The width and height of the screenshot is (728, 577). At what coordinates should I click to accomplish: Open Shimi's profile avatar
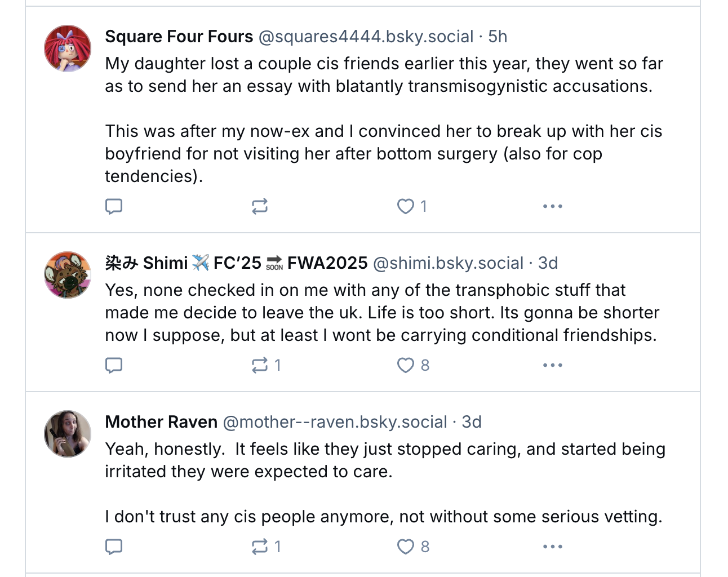[68, 275]
